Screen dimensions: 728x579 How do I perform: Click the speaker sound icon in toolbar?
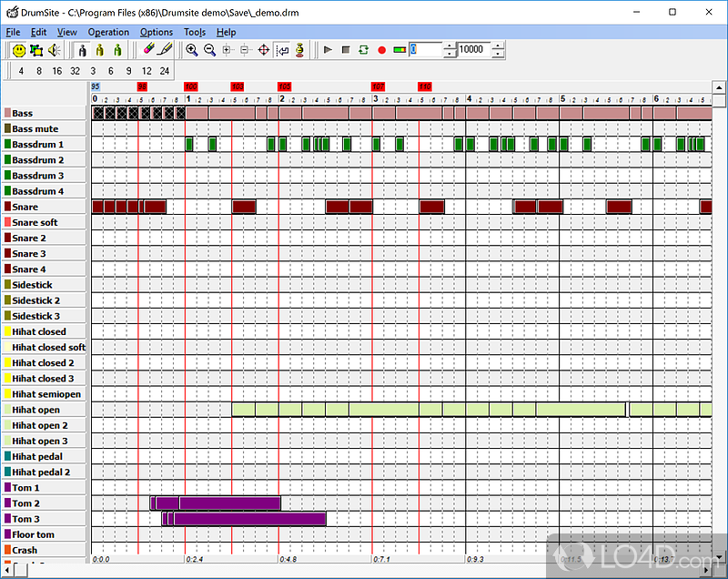pos(55,50)
